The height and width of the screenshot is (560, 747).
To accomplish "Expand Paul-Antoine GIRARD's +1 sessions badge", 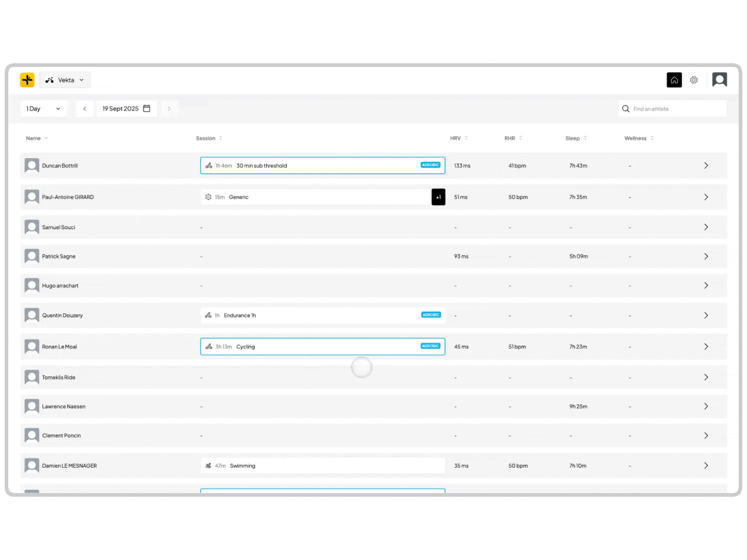I will (438, 197).
